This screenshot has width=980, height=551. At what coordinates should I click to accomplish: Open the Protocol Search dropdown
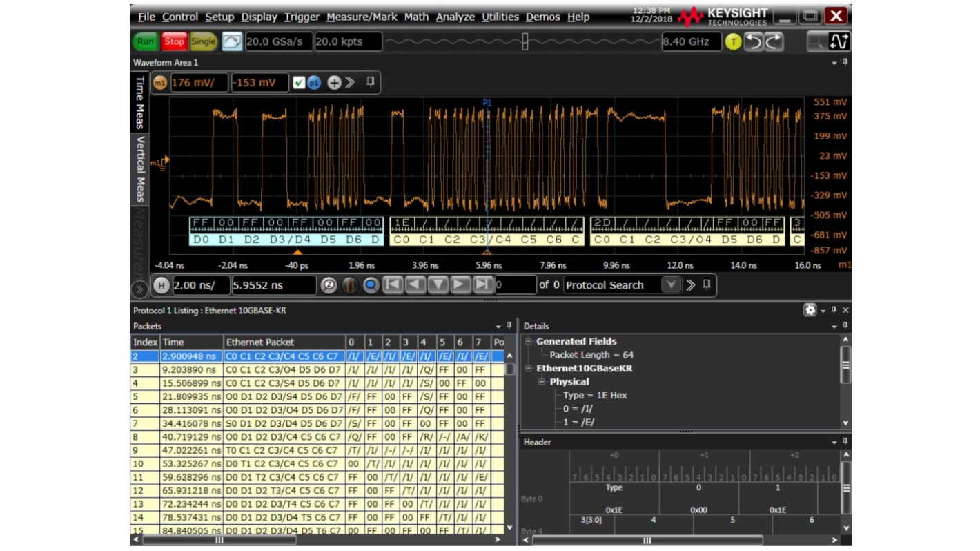[x=670, y=285]
